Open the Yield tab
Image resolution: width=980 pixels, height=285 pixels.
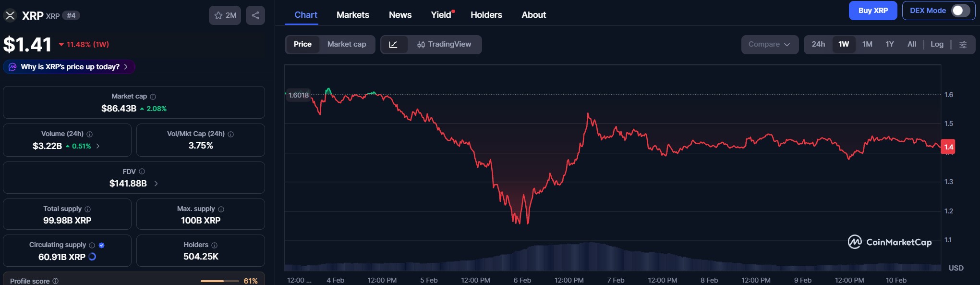coord(441,15)
